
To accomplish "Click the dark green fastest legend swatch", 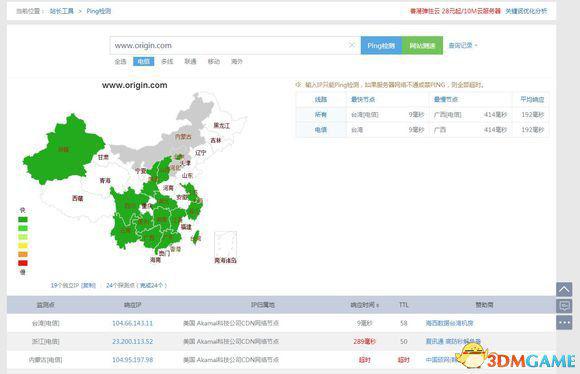I will (x=23, y=219).
